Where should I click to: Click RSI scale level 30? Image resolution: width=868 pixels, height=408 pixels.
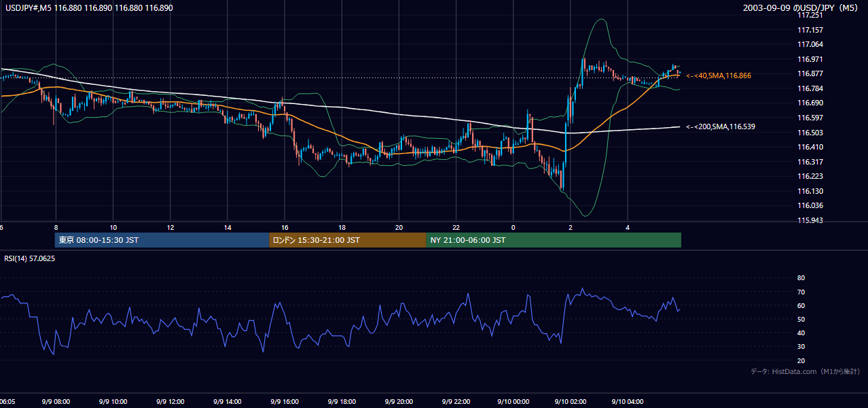coord(801,347)
